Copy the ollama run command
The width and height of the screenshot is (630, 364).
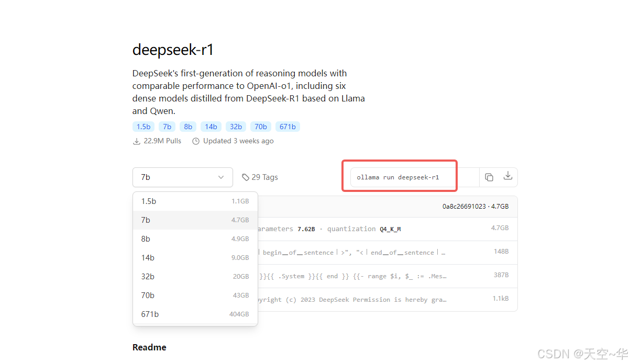[489, 177]
